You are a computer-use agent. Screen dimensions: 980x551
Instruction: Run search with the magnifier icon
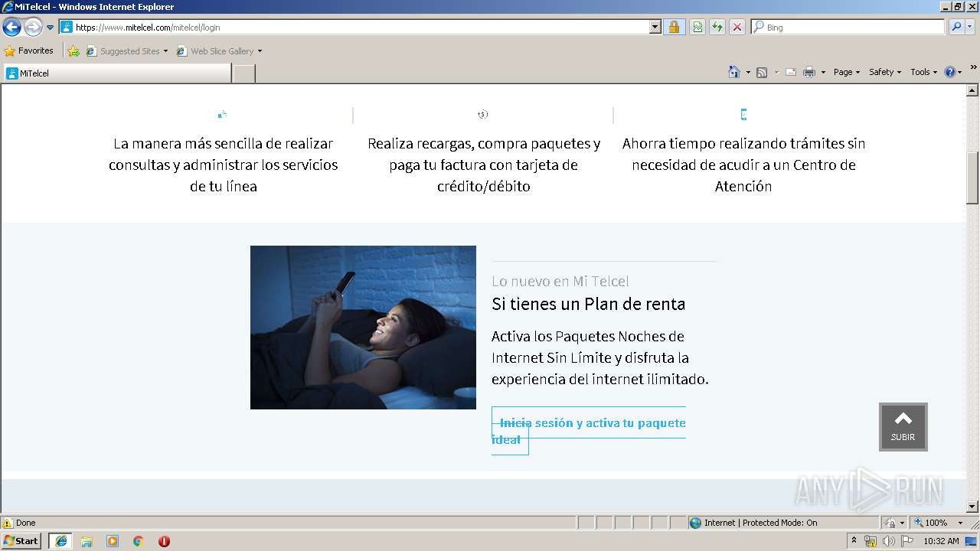[955, 27]
